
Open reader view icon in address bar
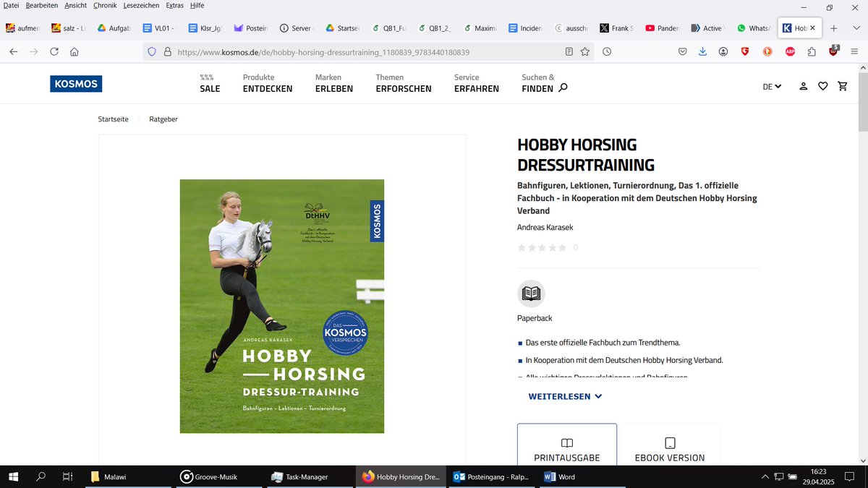point(569,52)
